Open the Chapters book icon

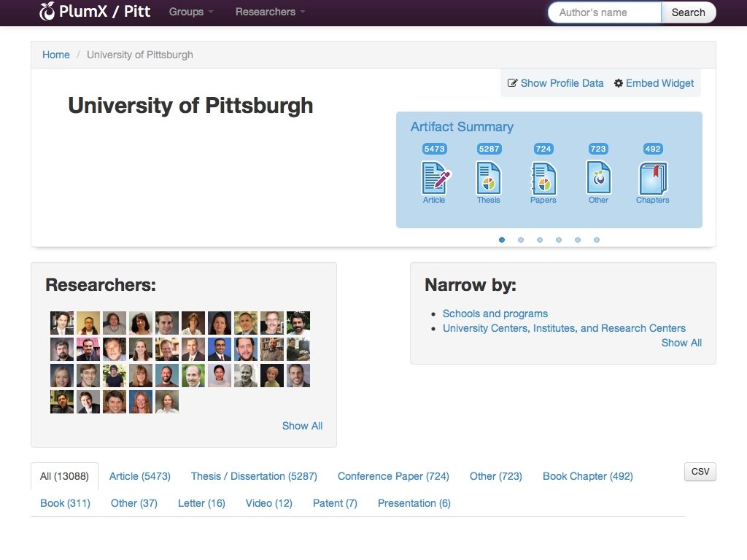tap(653, 178)
